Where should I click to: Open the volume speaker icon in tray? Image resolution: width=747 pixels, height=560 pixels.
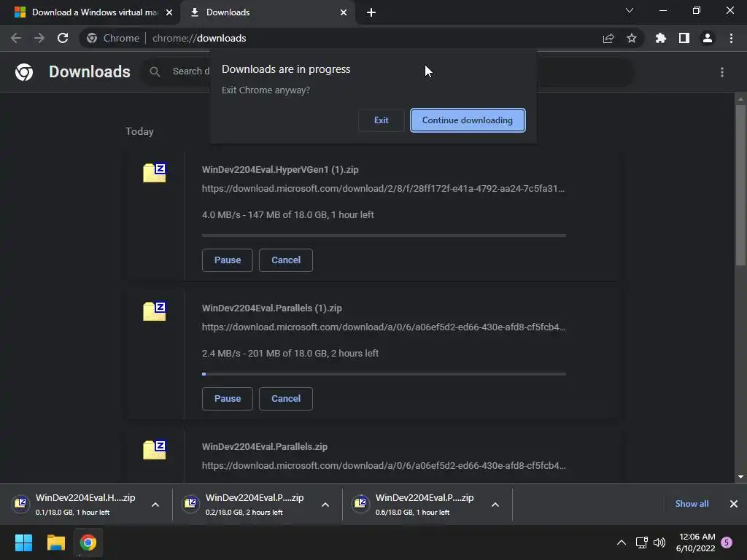(x=659, y=542)
